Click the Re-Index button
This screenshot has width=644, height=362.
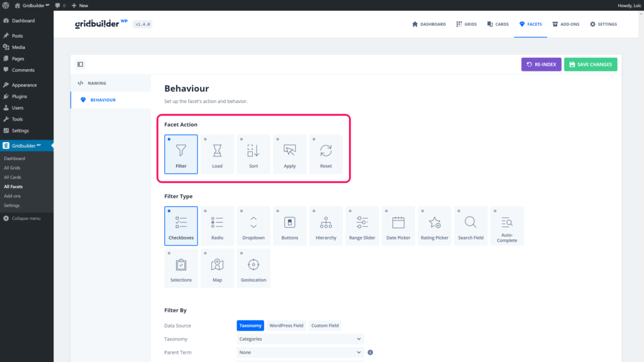(541, 65)
